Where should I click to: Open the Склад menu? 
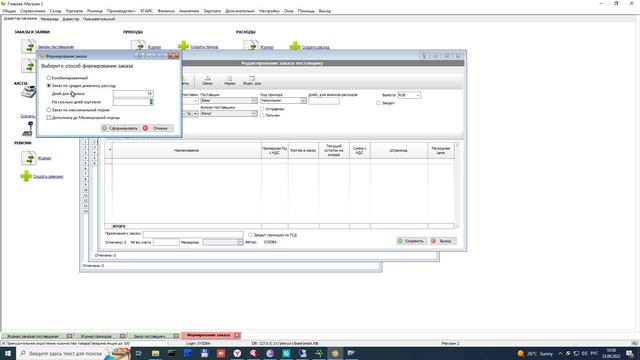pyautogui.click(x=56, y=11)
